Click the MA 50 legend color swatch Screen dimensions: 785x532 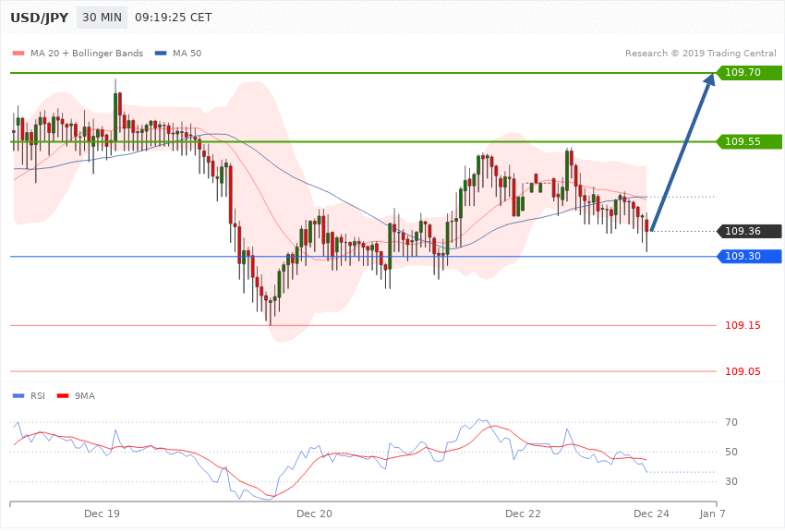pyautogui.click(x=161, y=54)
